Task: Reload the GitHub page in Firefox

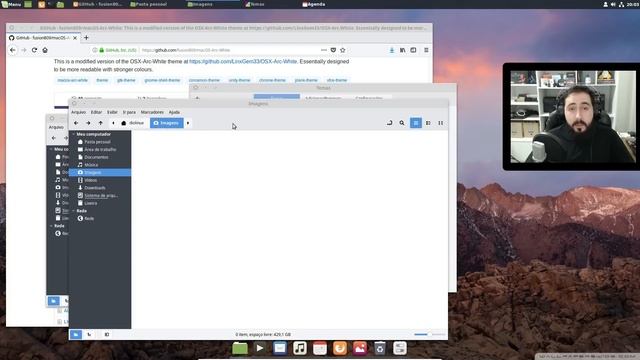Action: pyautogui.click(x=34, y=50)
